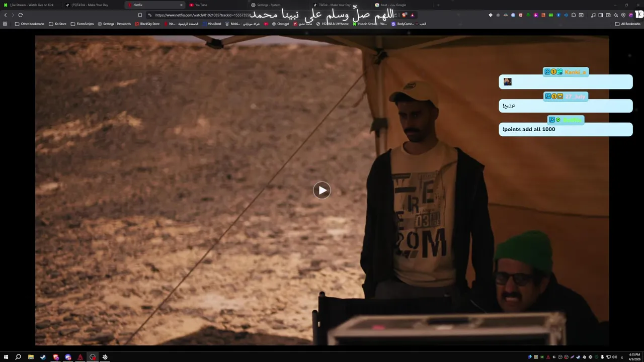The width and height of the screenshot is (644, 362).
Task: Open BlackSky Store bookmark
Action: [x=147, y=24]
